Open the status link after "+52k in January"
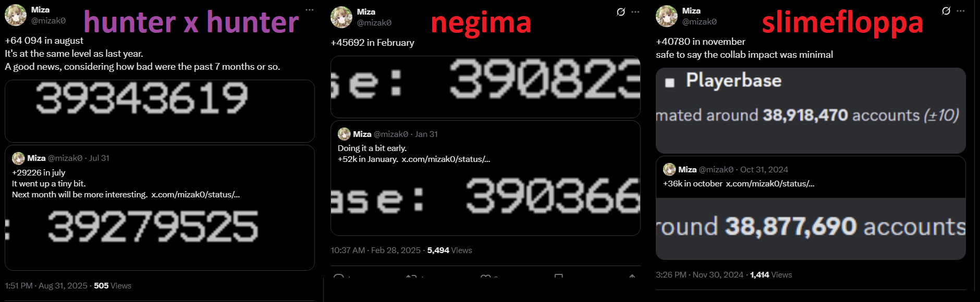This screenshot has height=302, width=980. pyautogui.click(x=446, y=159)
